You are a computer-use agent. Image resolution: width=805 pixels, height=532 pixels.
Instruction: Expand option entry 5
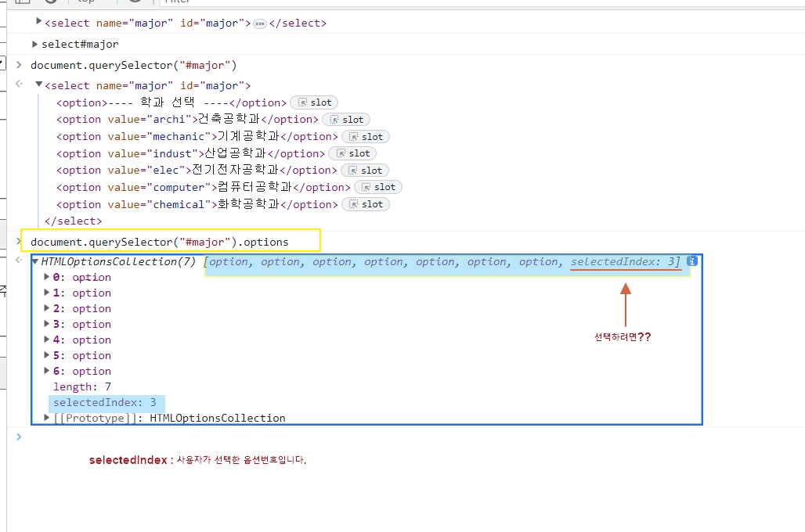pyautogui.click(x=46, y=355)
